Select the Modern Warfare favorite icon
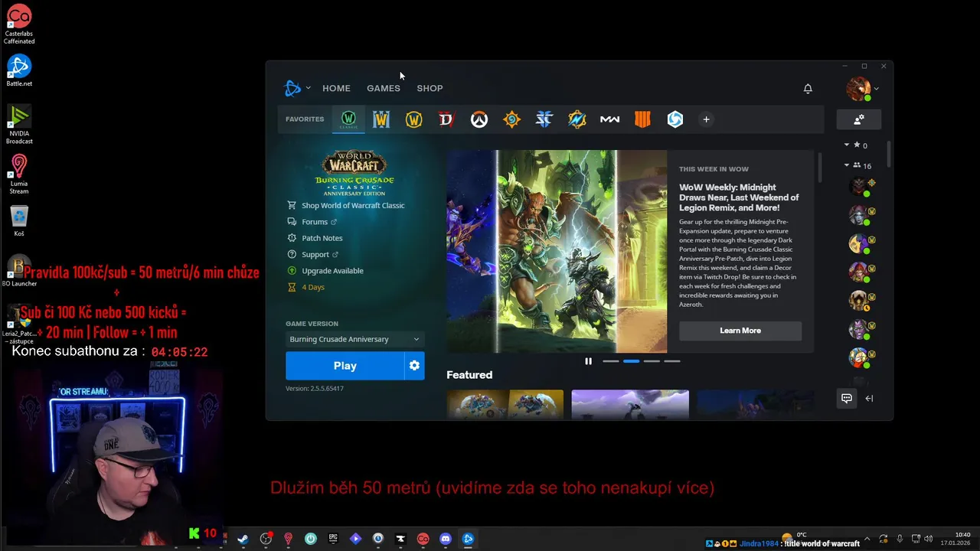Image resolution: width=980 pixels, height=551 pixels. tap(609, 119)
